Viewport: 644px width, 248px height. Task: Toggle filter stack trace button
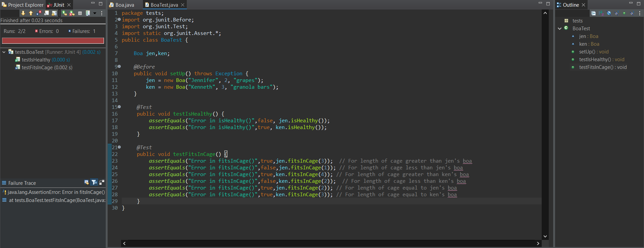click(x=94, y=182)
